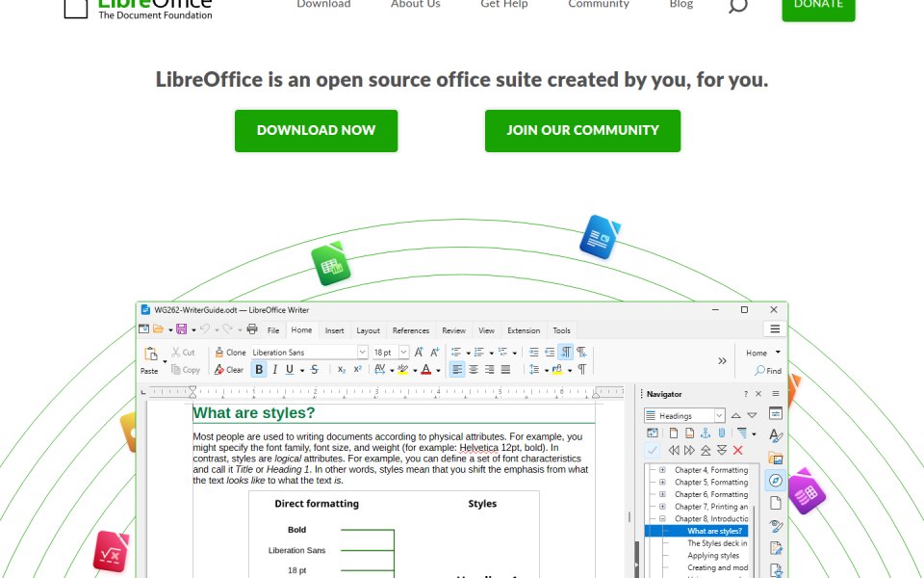Screen dimensions: 924x578
Task: Click the Strikethrough icon
Action: (x=315, y=370)
